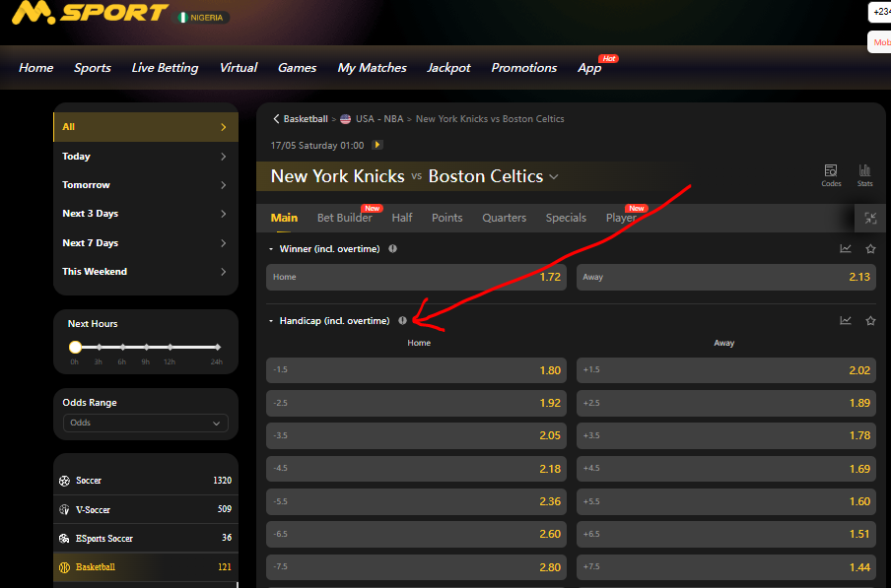Click the collapse-all markets icon
The image size is (891, 588).
pyautogui.click(x=870, y=218)
